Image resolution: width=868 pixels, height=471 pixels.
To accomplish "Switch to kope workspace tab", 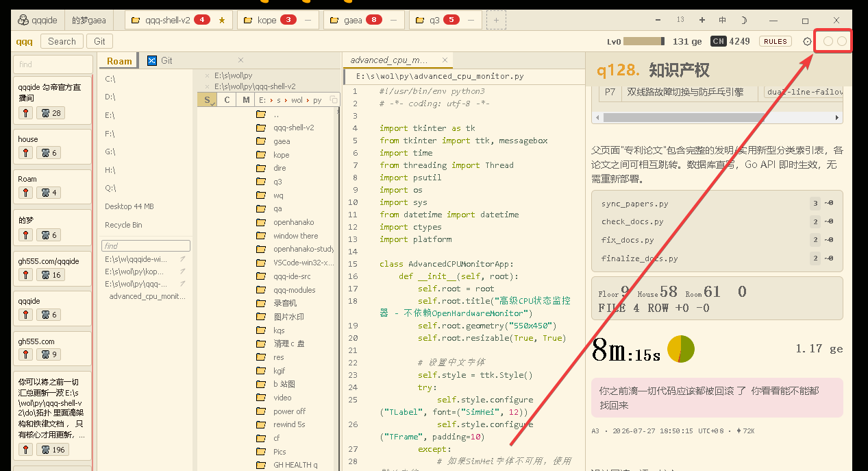I will [278, 21].
